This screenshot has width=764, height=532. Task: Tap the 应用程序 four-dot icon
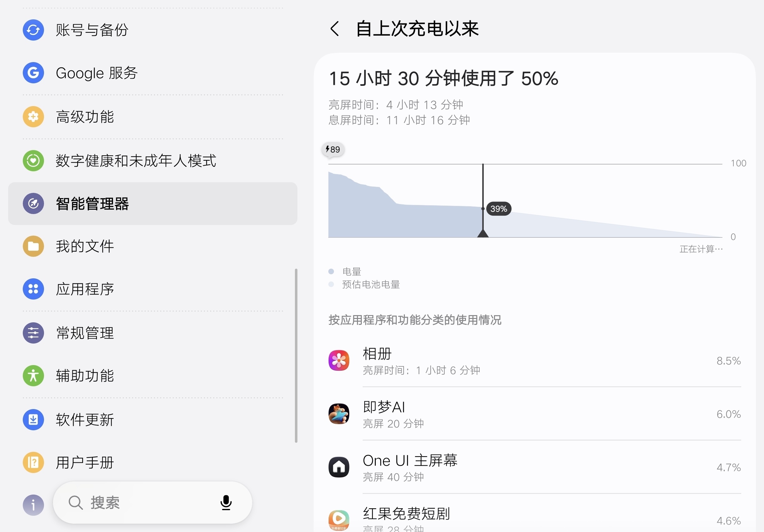pyautogui.click(x=33, y=289)
